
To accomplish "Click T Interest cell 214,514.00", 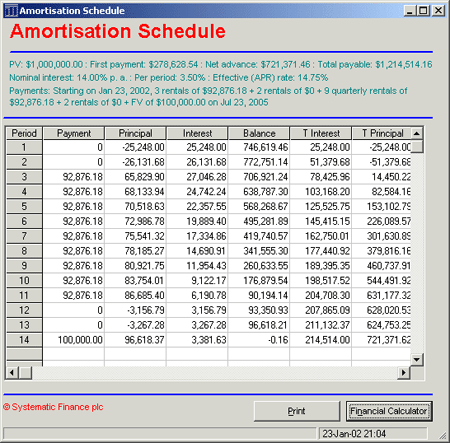I will 321,340.
